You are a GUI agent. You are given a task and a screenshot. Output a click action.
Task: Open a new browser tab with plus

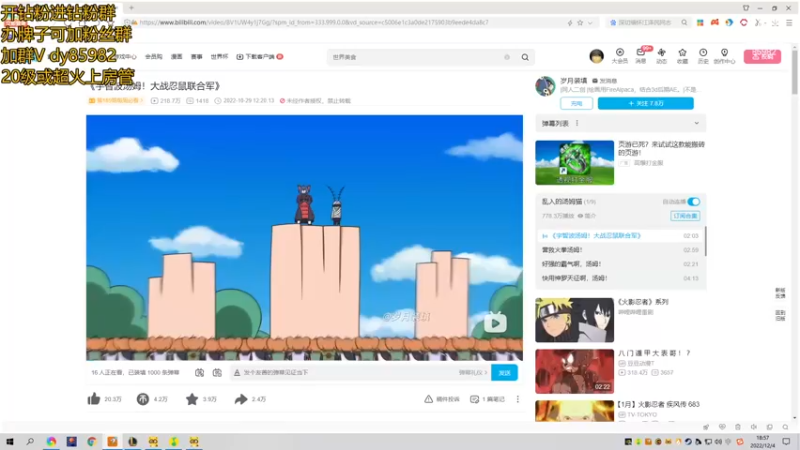tap(131, 8)
